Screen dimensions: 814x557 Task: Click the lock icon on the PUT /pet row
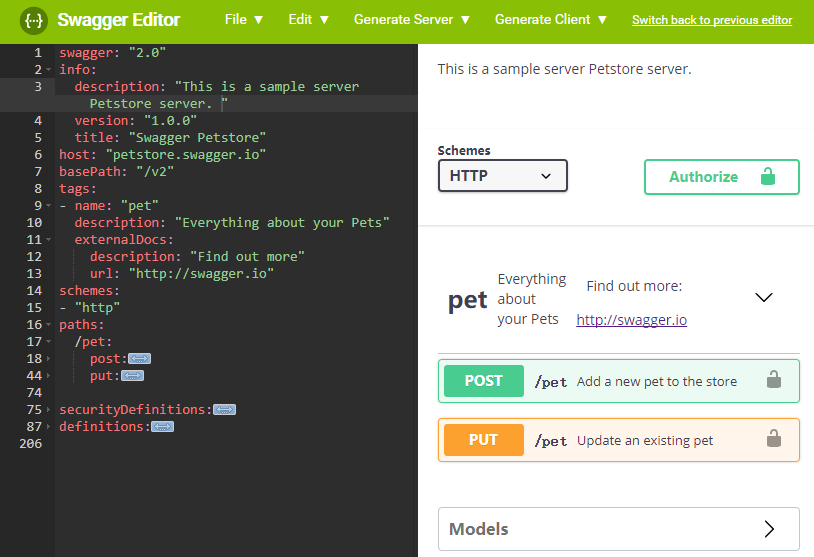(x=774, y=439)
